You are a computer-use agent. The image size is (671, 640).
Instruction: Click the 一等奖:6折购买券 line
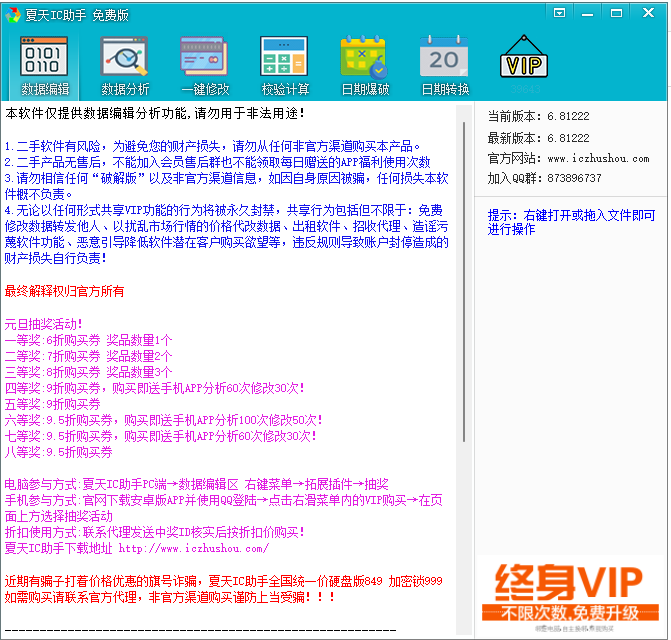click(x=88, y=340)
